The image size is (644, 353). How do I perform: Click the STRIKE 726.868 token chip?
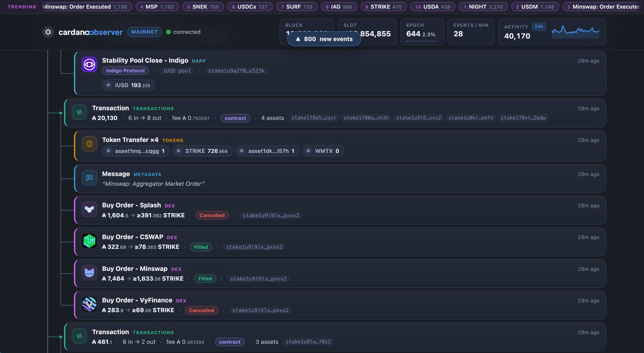[202, 151]
